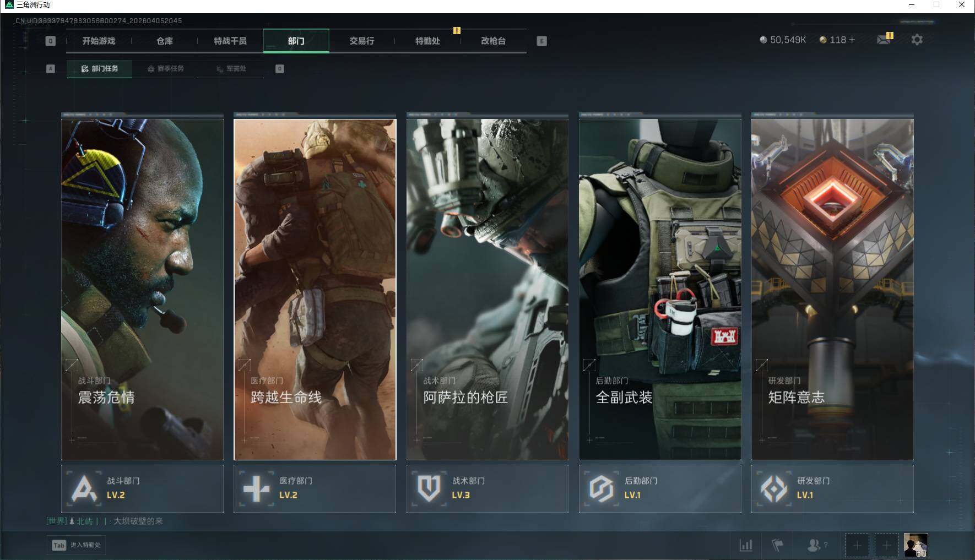This screenshot has width=975, height=560.
Task: Open the 开始游戏 tab
Action: click(99, 41)
